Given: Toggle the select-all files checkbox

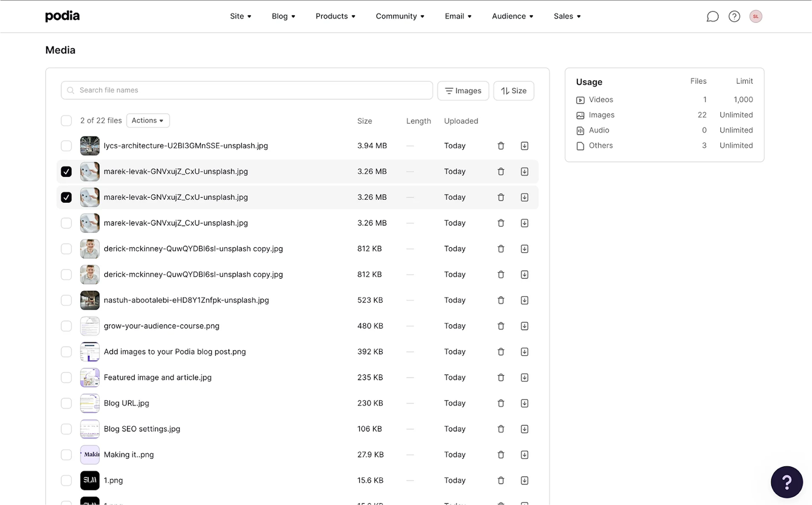Looking at the screenshot, I should (x=66, y=121).
